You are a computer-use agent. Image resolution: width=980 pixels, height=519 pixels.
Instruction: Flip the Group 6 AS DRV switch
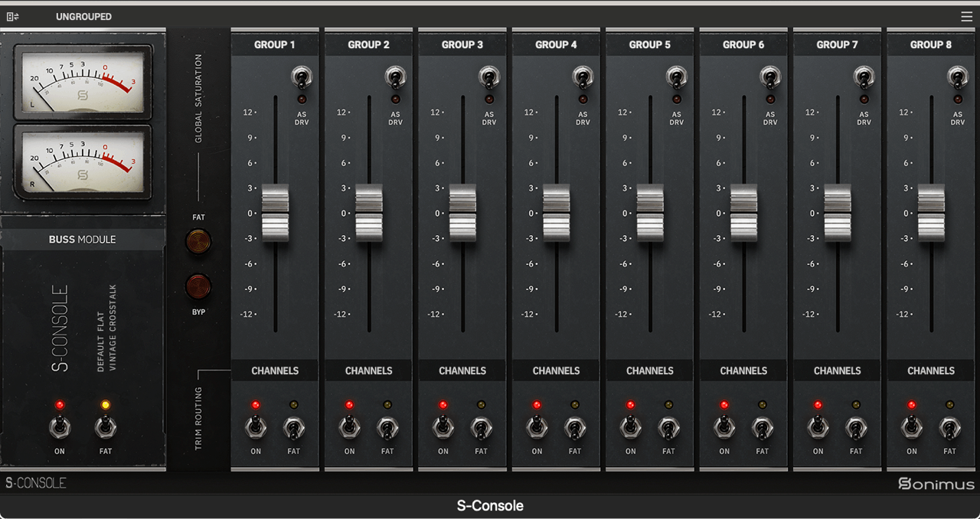pos(770,77)
